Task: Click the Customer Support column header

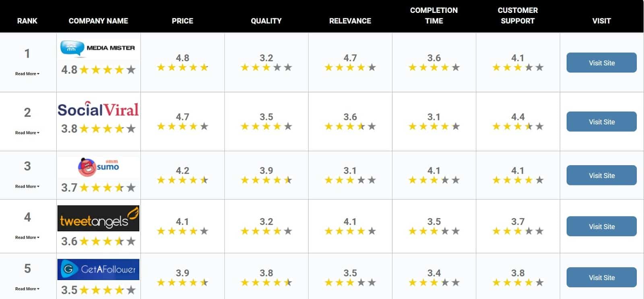Action: pos(518,16)
